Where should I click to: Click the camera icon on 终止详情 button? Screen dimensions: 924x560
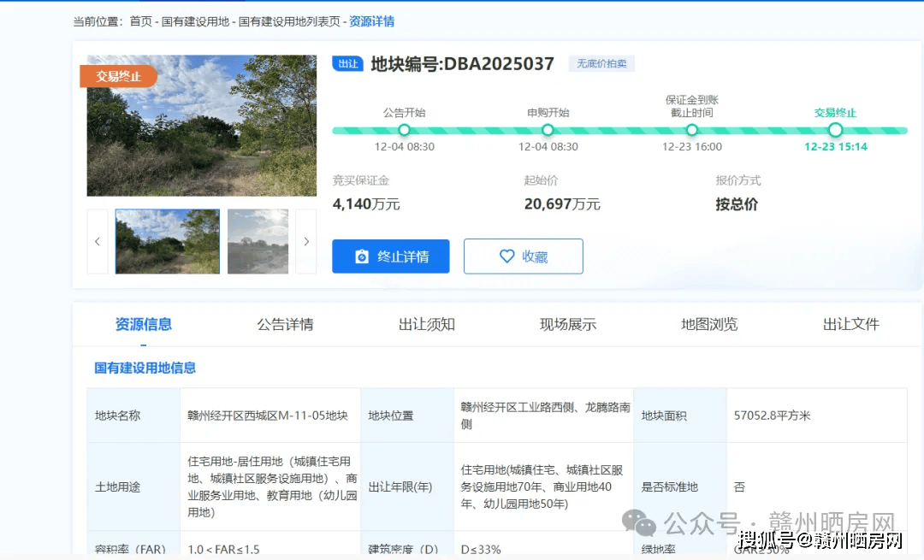362,256
